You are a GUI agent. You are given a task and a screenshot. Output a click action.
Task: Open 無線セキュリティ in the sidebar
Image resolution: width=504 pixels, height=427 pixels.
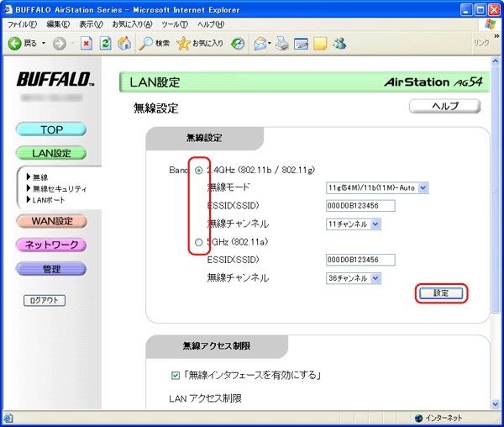coord(59,188)
